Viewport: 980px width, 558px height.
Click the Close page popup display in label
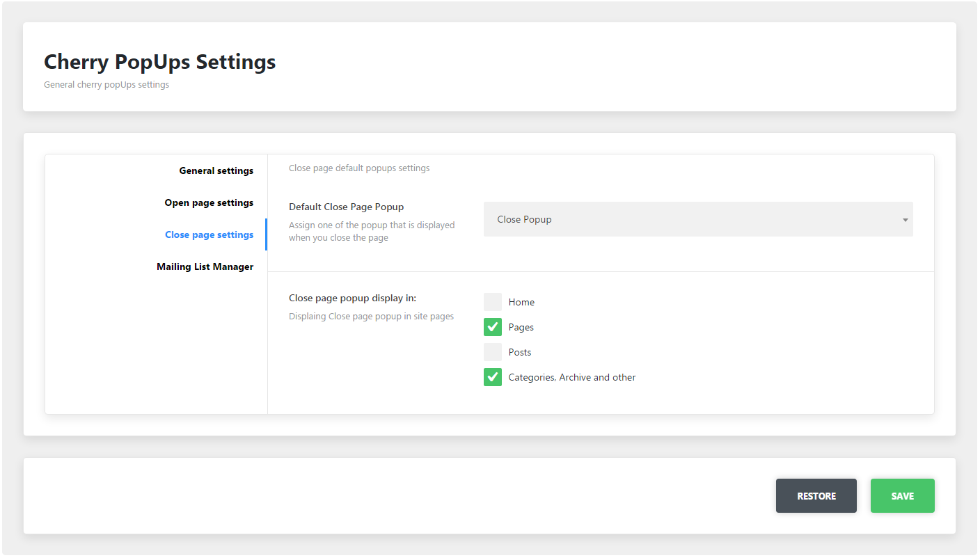tap(352, 298)
